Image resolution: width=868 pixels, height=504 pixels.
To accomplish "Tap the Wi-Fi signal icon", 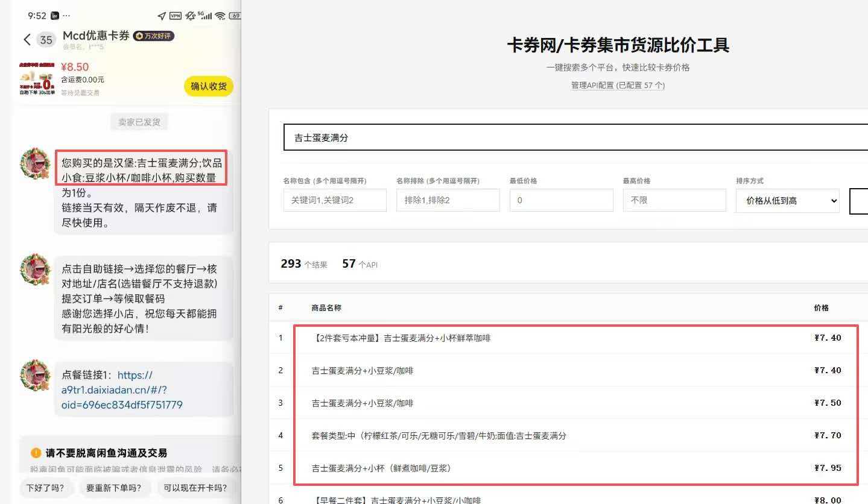I will click(x=220, y=16).
